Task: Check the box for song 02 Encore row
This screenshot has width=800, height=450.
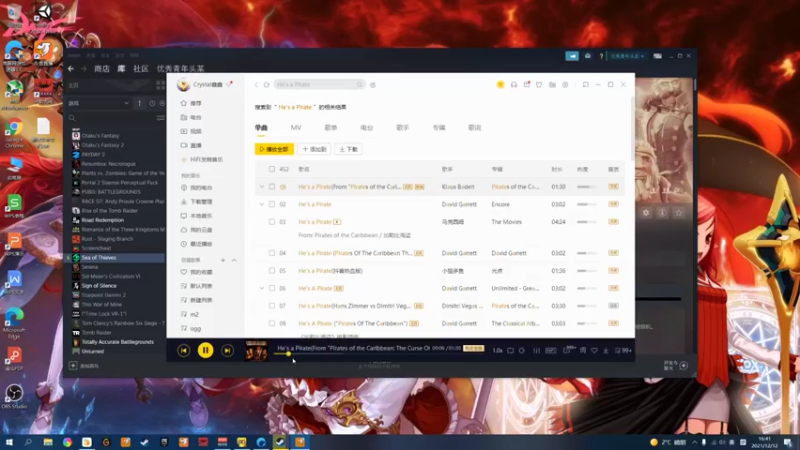Action: point(272,204)
